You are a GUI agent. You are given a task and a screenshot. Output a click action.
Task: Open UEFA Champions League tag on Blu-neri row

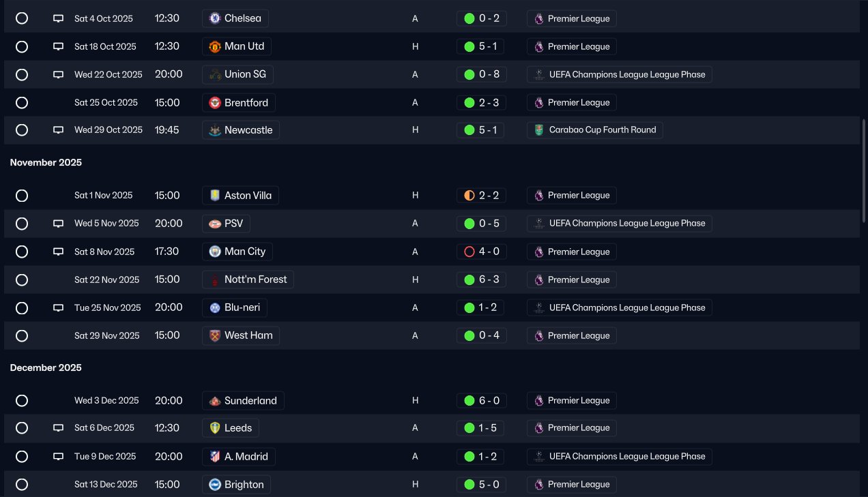pos(620,308)
